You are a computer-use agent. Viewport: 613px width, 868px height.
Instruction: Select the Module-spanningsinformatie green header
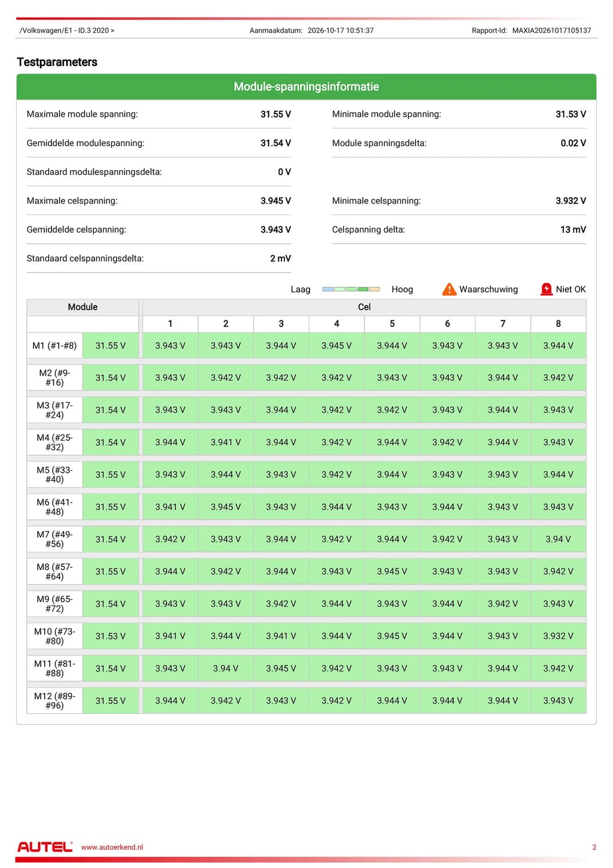[x=306, y=87]
